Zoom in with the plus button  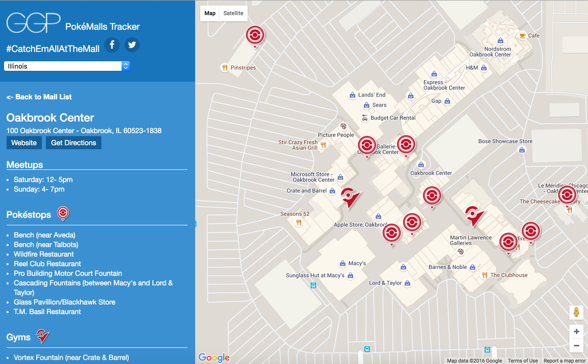pyautogui.click(x=576, y=331)
